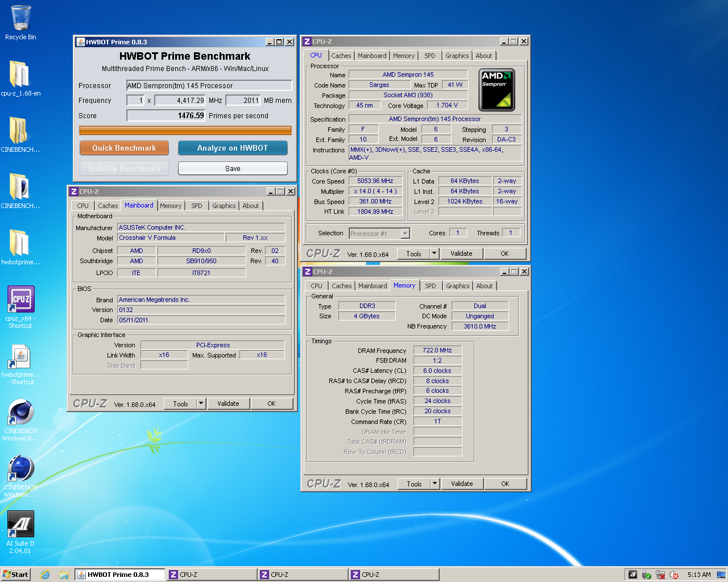Launch the cpuz_x64 Shortcut icon
Viewport: 728px width, 582px height.
tap(20, 307)
